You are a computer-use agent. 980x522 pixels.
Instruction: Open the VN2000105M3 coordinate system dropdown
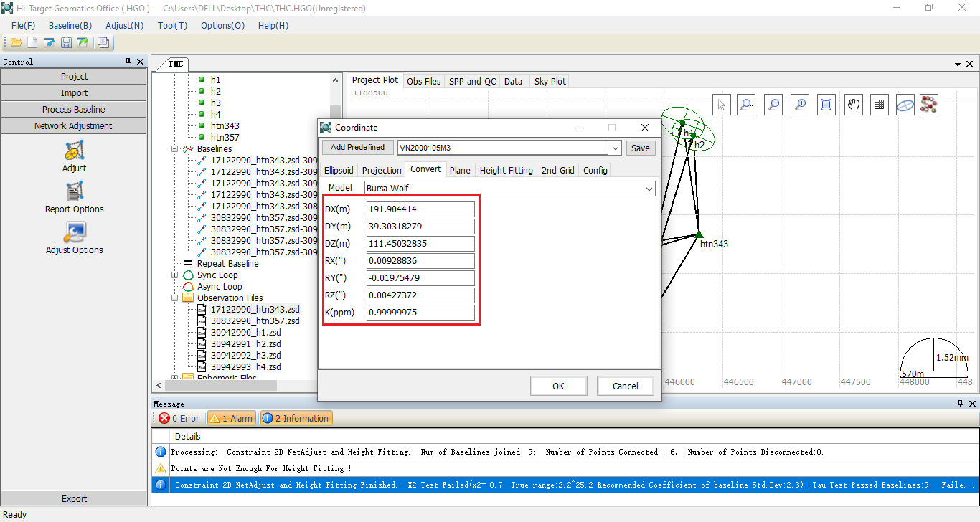pyautogui.click(x=614, y=148)
